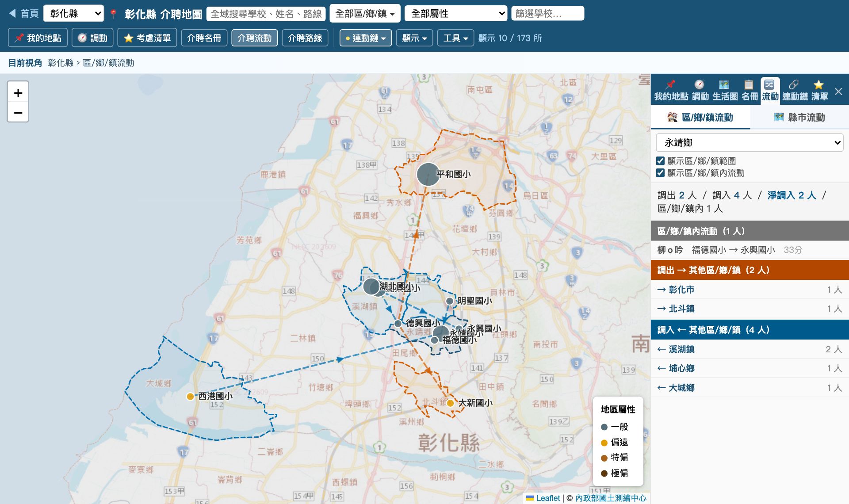The width and height of the screenshot is (849, 504).
Task: Click the 大新國小 yellow marker
Action: pyautogui.click(x=450, y=403)
